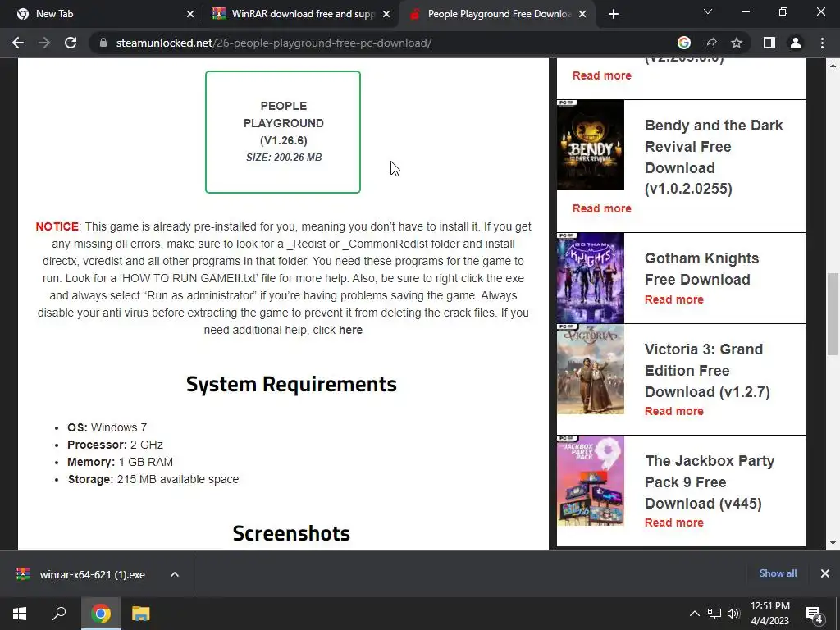Open tab search dropdown
840x630 pixels.
[x=708, y=11]
